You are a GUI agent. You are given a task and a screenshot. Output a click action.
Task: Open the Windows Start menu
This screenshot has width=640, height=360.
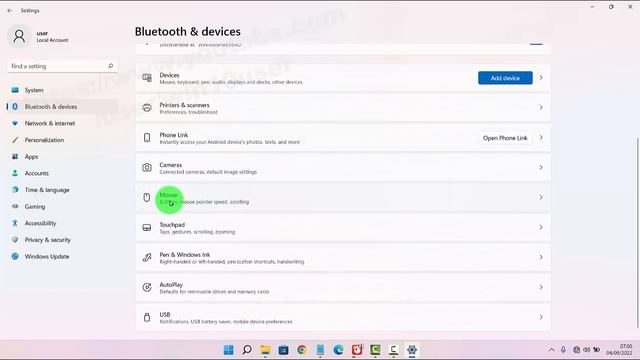click(x=229, y=350)
